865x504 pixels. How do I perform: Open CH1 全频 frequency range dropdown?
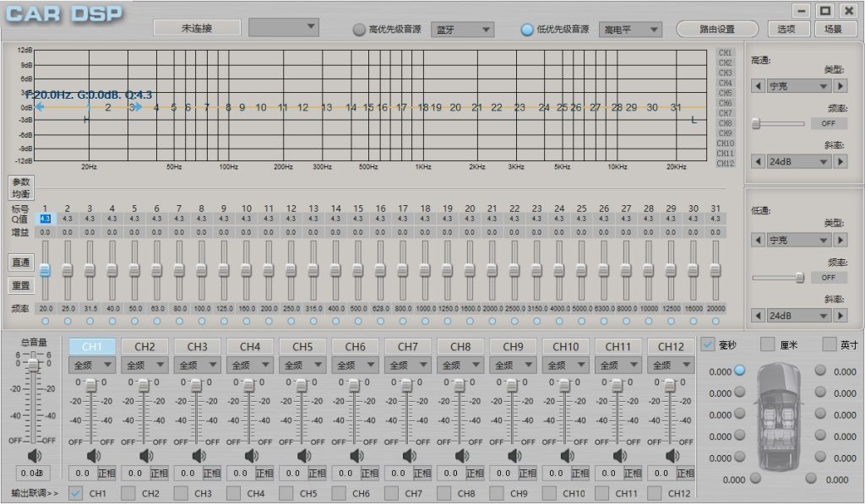coord(92,365)
